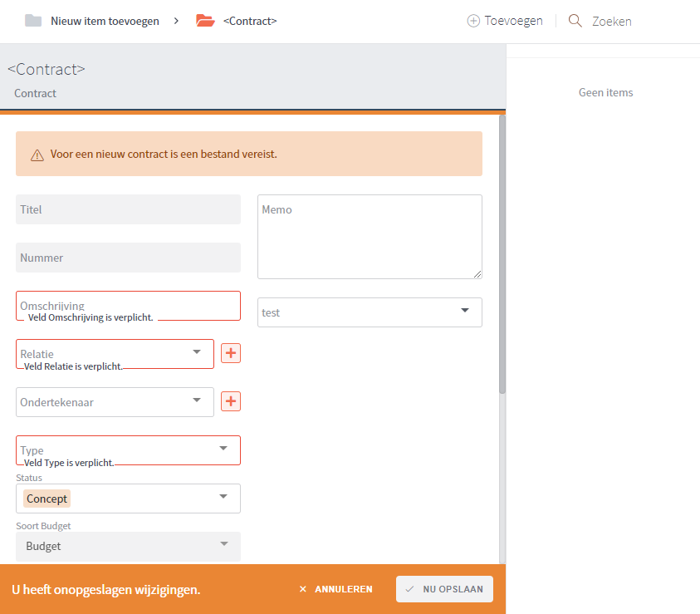700x614 pixels.
Task: Click into the Titel input field
Action: pos(128,209)
